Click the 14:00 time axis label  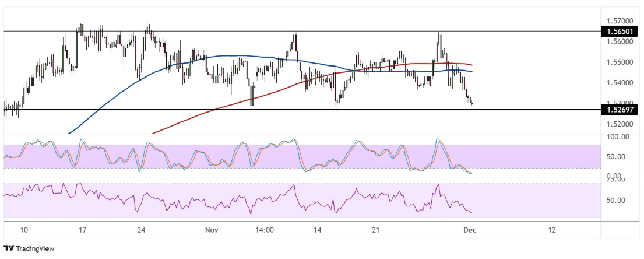pyautogui.click(x=265, y=230)
